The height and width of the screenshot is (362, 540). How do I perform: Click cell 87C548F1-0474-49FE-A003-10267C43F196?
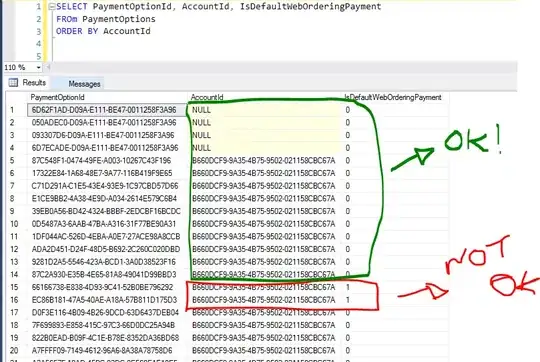[x=107, y=161]
